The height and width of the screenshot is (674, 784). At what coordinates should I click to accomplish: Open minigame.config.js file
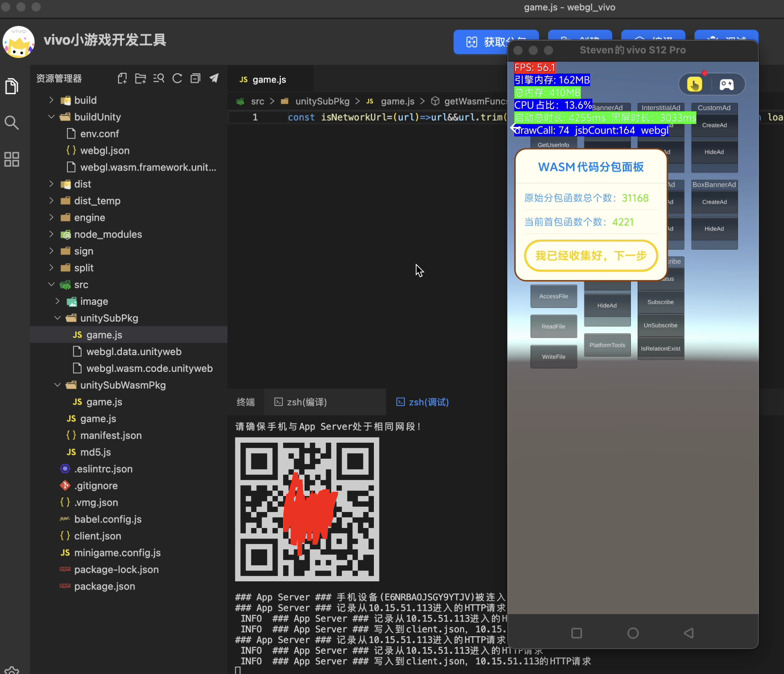(117, 552)
